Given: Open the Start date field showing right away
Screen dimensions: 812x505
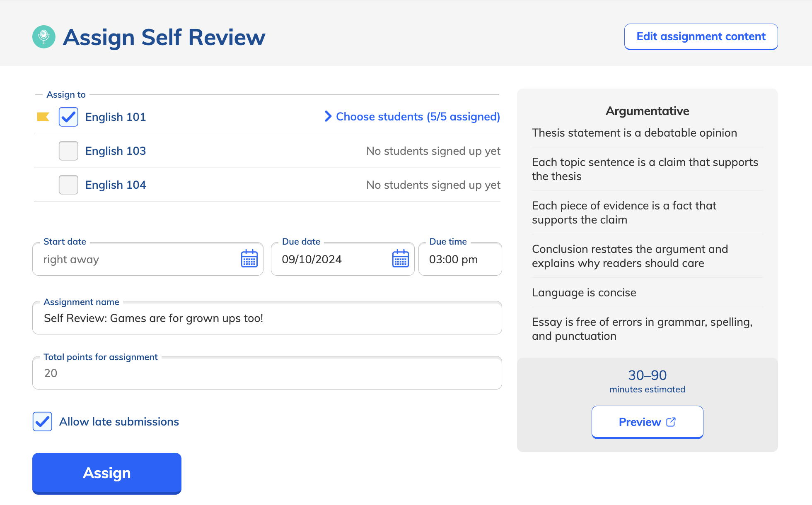Looking at the screenshot, I should [124, 259].
